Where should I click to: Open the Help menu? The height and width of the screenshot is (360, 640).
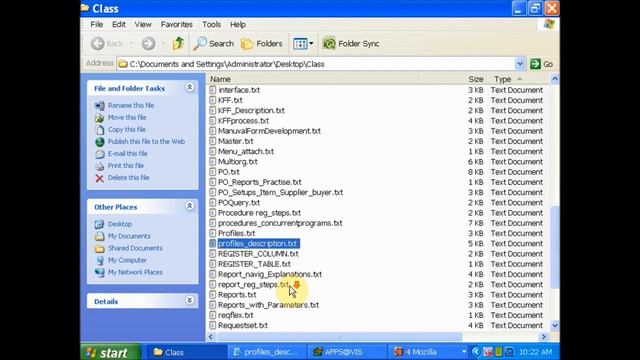tap(238, 24)
